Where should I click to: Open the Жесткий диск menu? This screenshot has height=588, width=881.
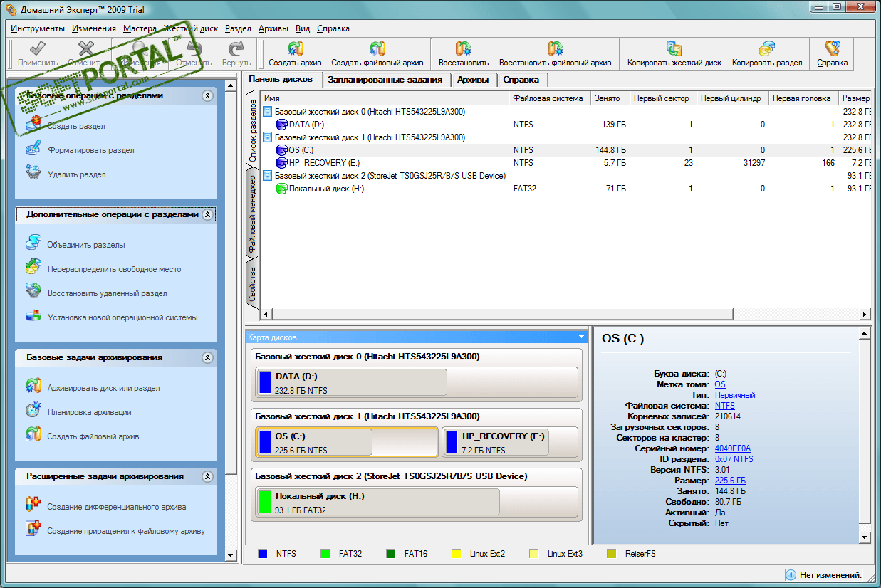click(191, 28)
